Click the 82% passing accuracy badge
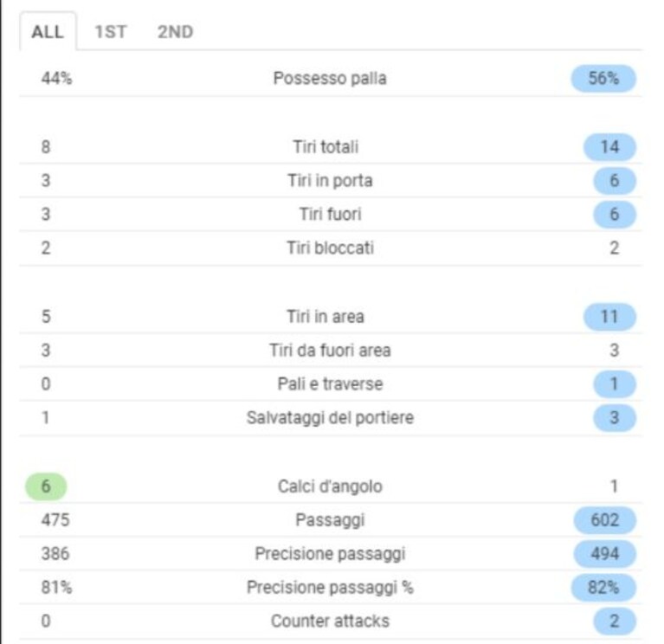Screen dimensions: 664x644 point(603,588)
